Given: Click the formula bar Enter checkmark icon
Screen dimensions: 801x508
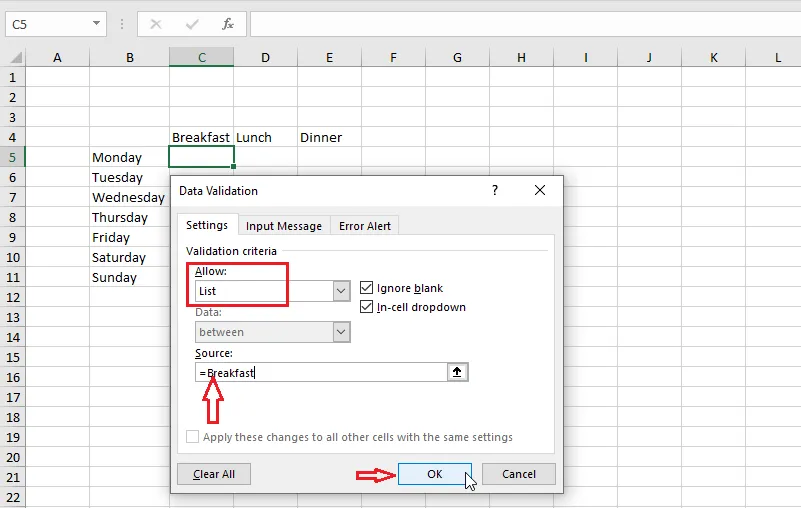Looking at the screenshot, I should pos(192,24).
